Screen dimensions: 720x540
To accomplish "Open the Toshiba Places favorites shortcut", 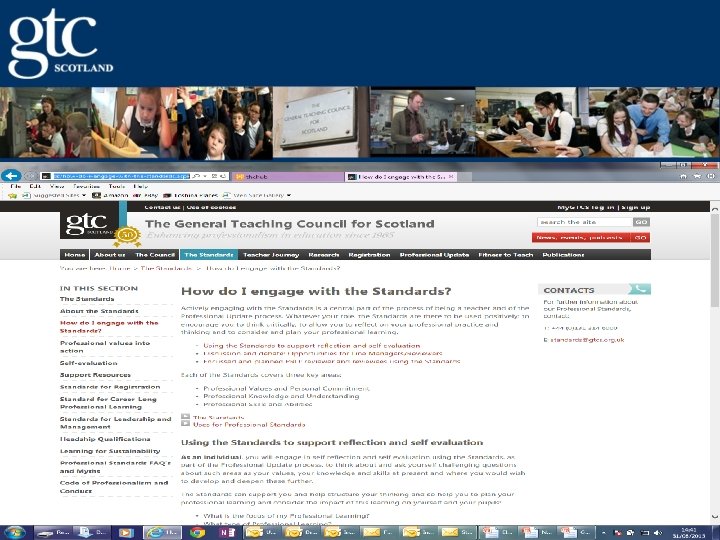I will click(x=190, y=196).
